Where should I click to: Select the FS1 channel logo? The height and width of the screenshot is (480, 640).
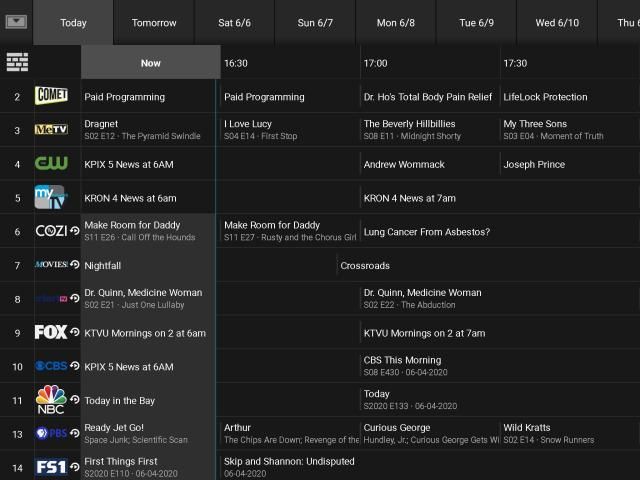pos(51,467)
